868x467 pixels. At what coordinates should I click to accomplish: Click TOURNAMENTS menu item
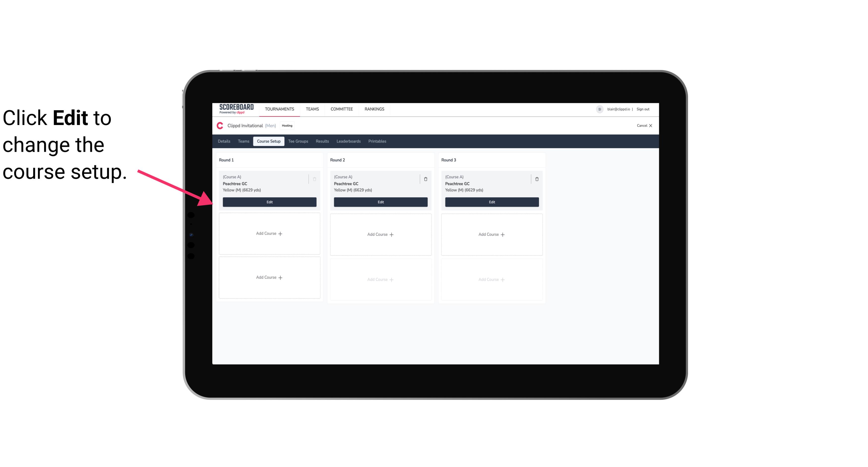click(x=280, y=109)
